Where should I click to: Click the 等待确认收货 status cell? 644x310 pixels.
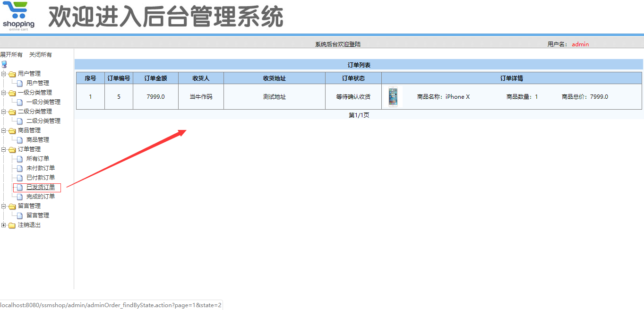point(353,97)
